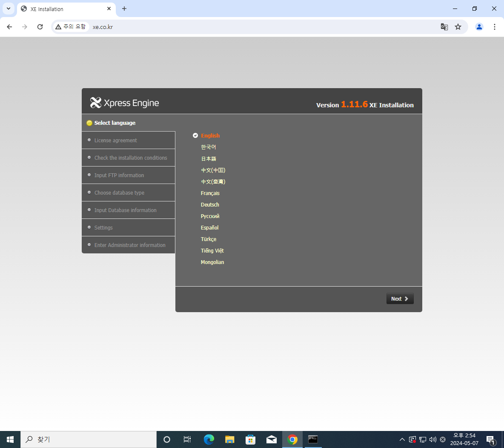This screenshot has width=504, height=448.
Task: Click the License agreement step
Action: coord(128,140)
